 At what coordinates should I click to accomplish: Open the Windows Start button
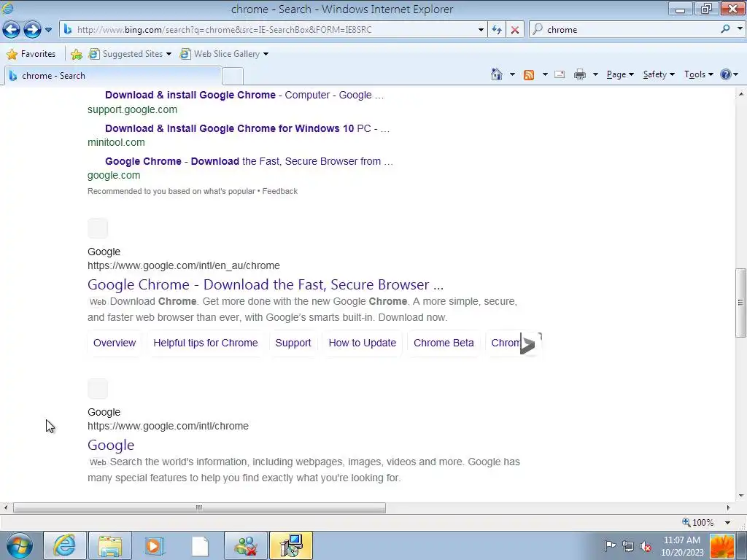point(19,545)
